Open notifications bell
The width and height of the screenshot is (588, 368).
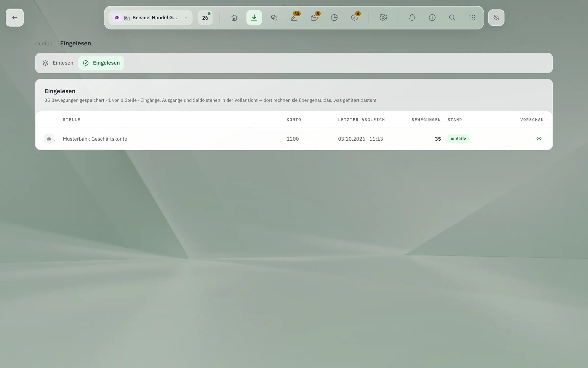coord(412,18)
